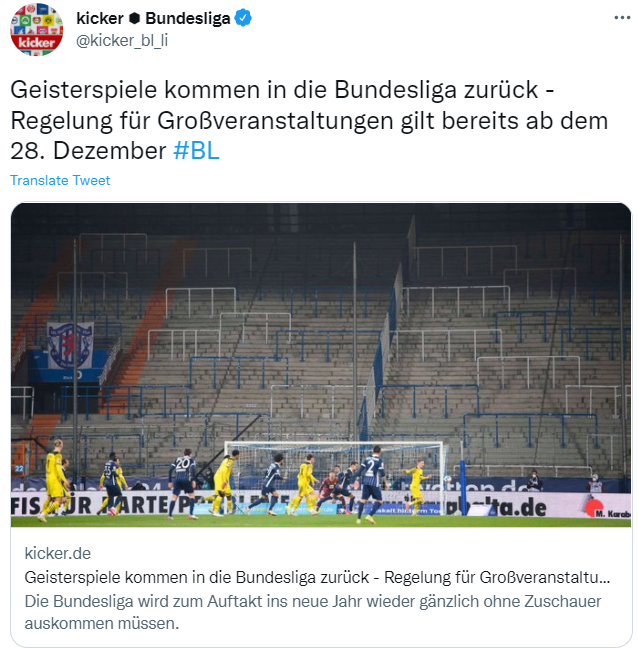
Task: Visit the @kicker_bl_li handle
Action: (x=122, y=40)
